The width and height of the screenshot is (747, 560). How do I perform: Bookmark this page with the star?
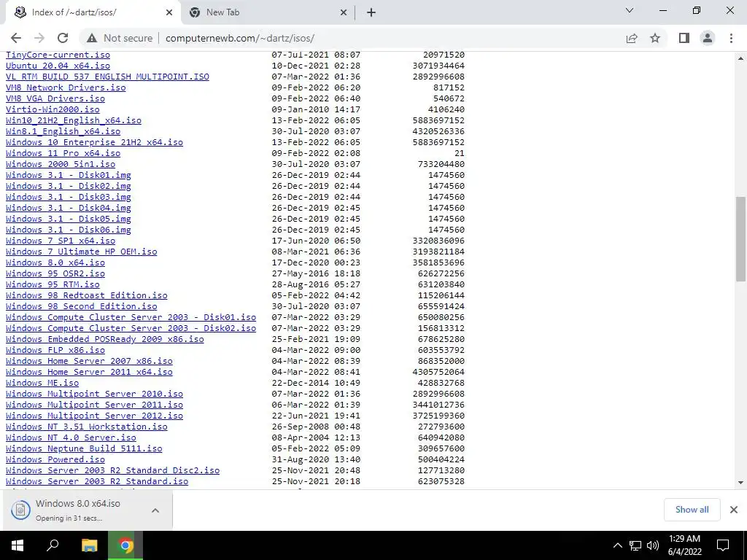(x=655, y=38)
